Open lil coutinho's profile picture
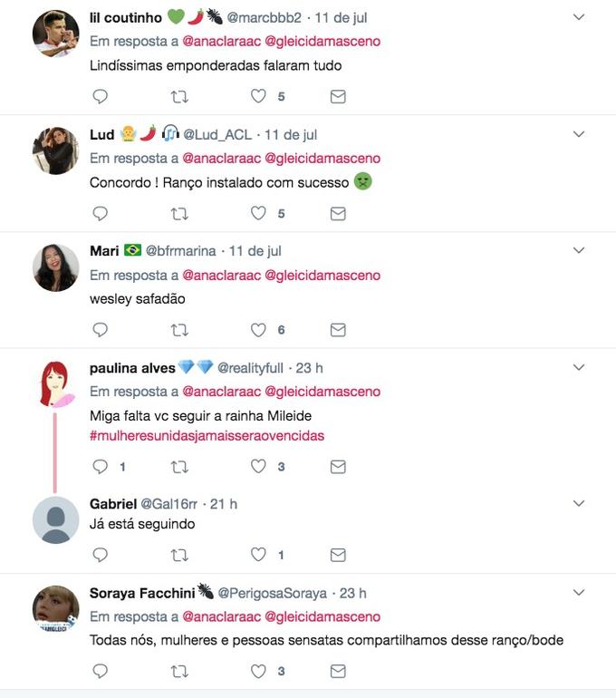The image size is (616, 698). 55,34
